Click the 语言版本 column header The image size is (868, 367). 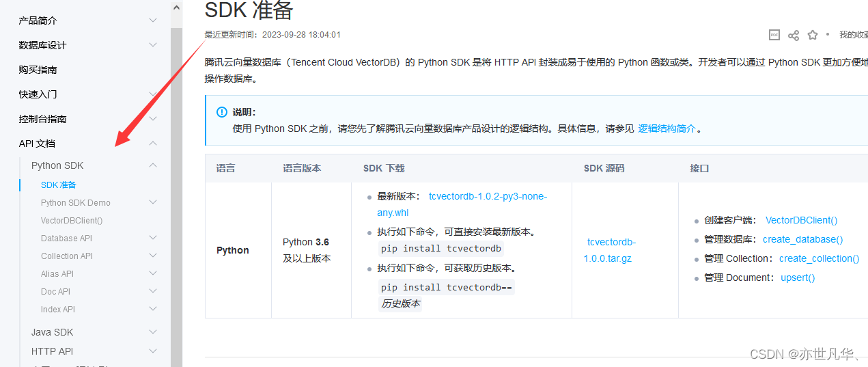[x=302, y=168]
